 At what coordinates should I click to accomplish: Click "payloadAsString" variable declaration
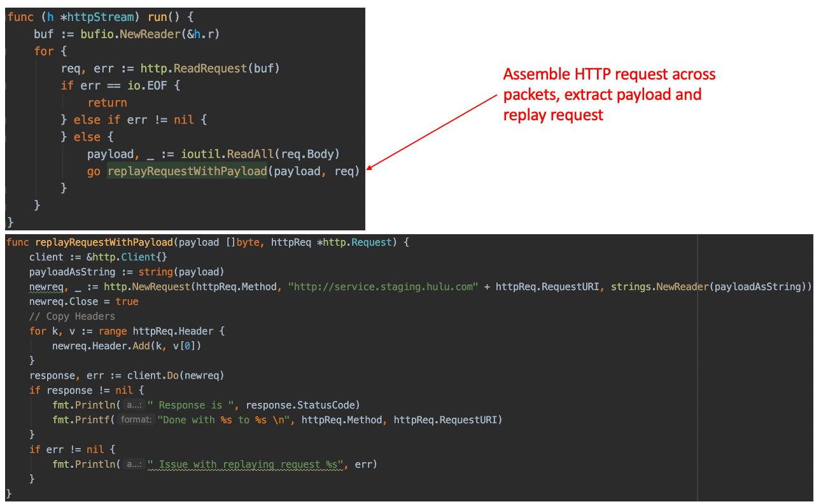72,272
